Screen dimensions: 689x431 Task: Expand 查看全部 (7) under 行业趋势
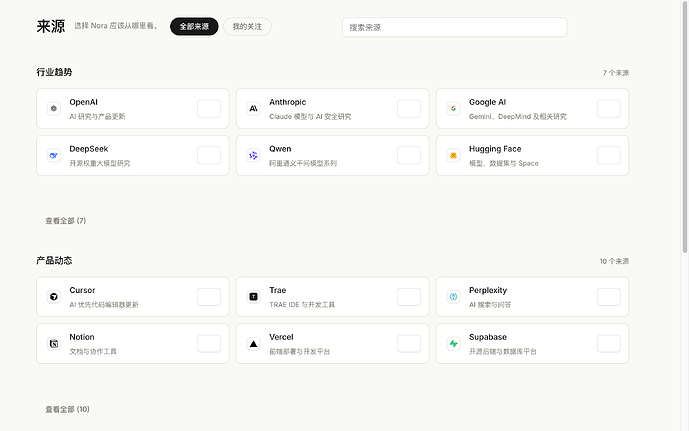pos(66,221)
